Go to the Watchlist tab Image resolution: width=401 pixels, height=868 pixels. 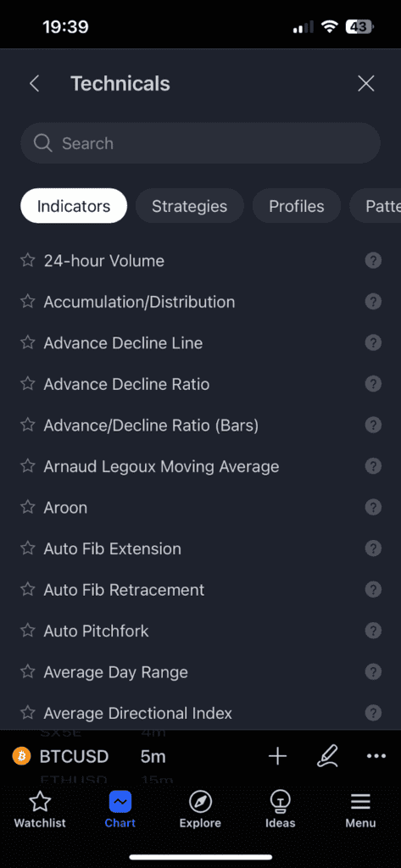pyautogui.click(x=40, y=809)
